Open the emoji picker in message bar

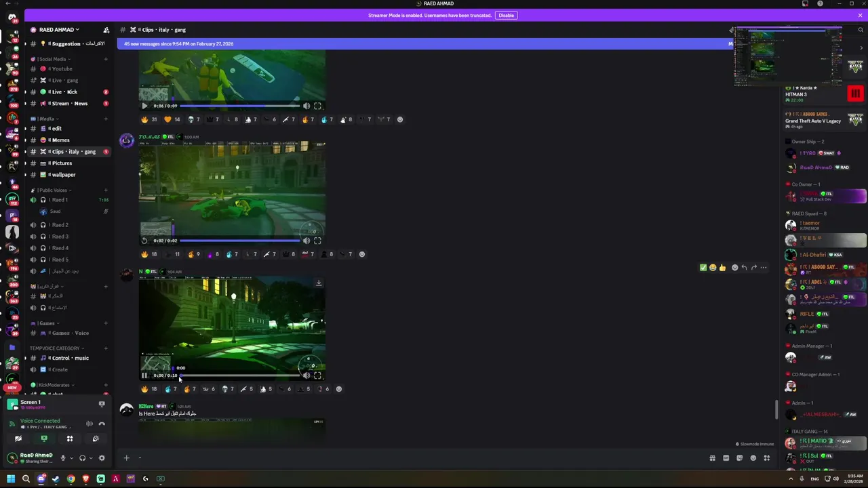753,458
